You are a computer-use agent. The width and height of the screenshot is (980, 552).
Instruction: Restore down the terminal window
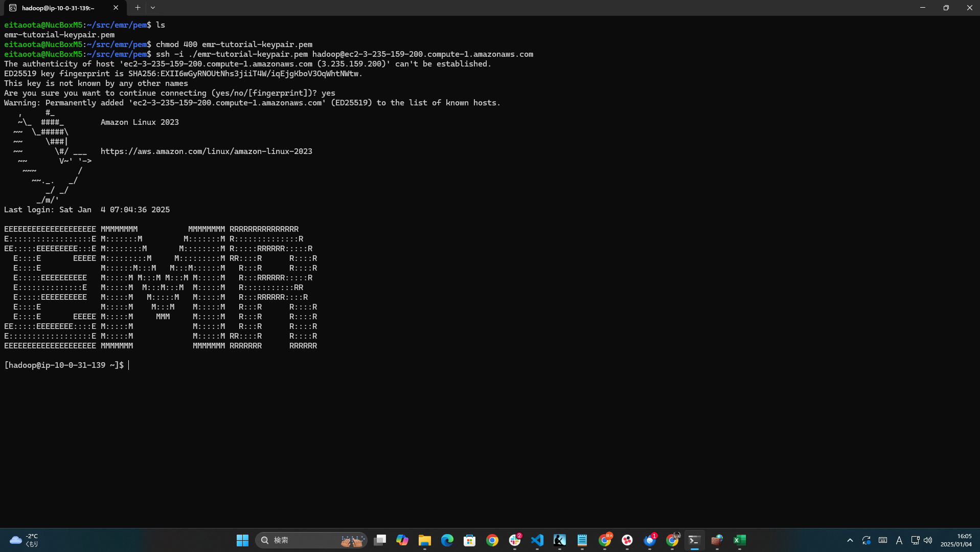946,8
